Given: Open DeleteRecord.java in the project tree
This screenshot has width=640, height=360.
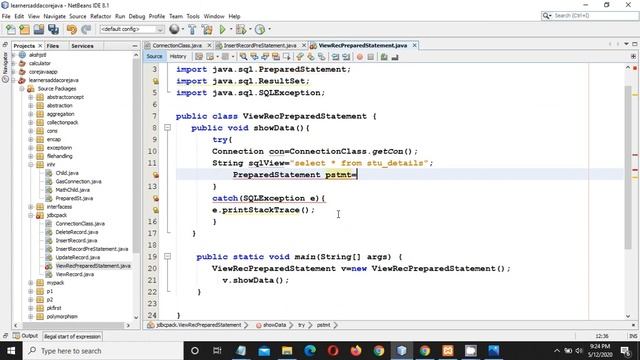Looking at the screenshot, I should click(x=77, y=232).
